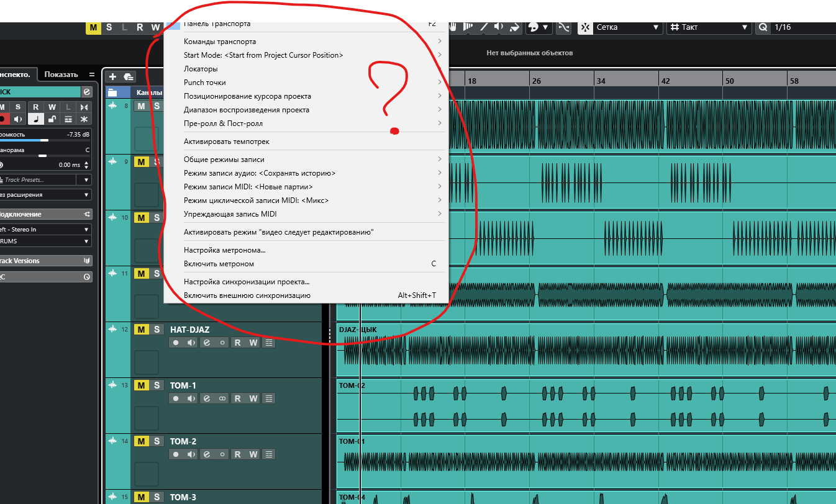Toggle global mute M in the top toolbar
836x504 pixels.
(x=93, y=27)
